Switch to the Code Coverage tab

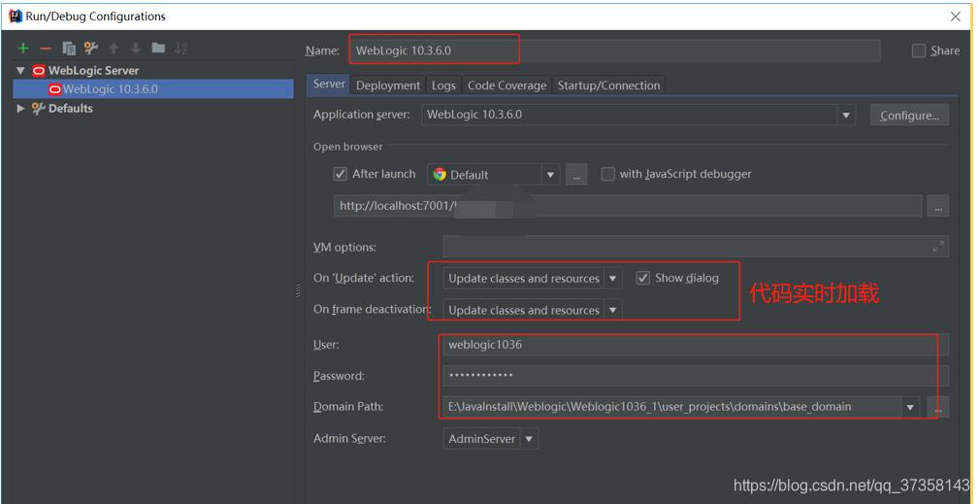[x=506, y=85]
